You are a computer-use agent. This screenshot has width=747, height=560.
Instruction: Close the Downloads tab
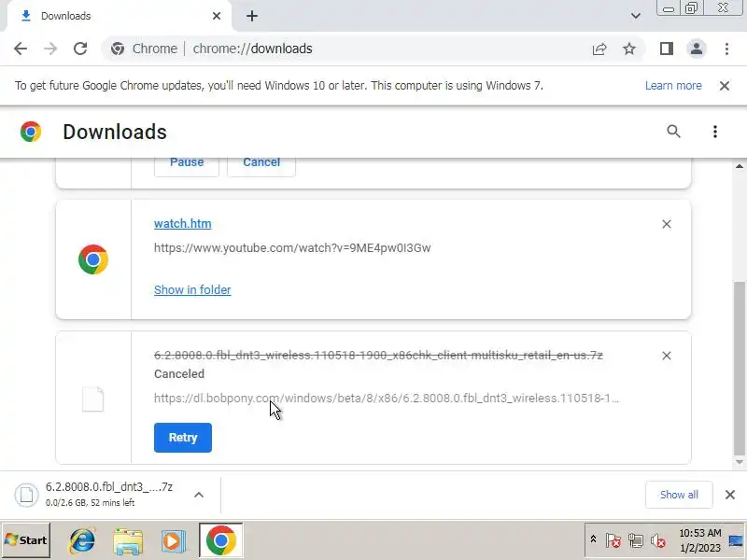click(217, 16)
